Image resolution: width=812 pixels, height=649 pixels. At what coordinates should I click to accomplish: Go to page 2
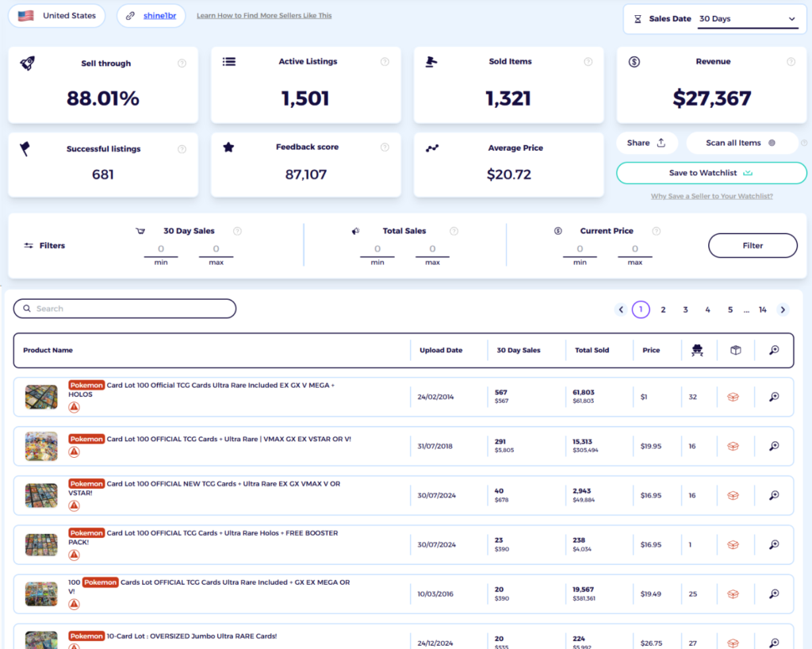663,309
